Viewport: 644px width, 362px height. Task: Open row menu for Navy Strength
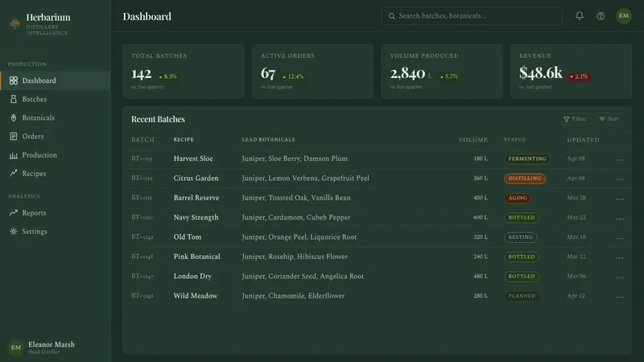(619, 219)
